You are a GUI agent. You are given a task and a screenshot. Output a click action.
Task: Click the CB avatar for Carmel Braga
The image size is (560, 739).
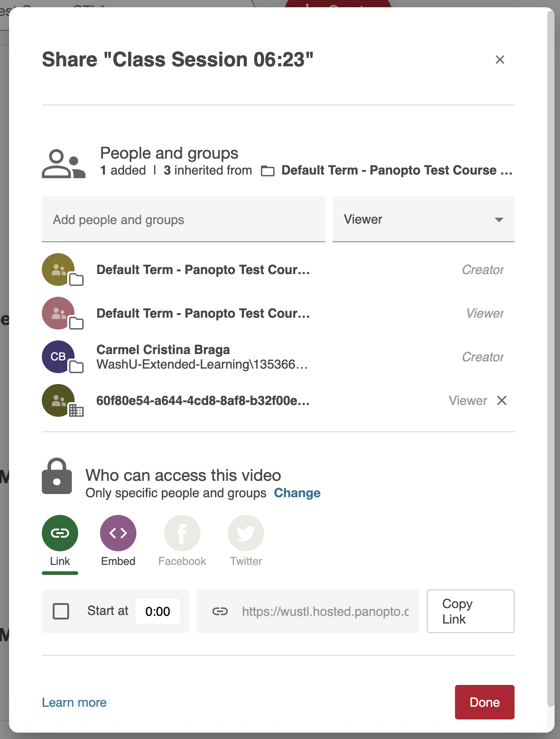[58, 357]
